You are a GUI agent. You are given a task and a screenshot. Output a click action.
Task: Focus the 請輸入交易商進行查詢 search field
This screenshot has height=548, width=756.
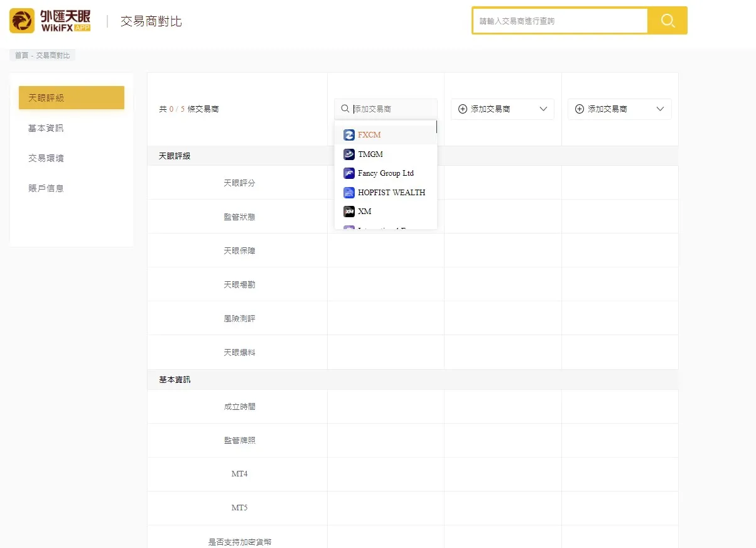560,21
